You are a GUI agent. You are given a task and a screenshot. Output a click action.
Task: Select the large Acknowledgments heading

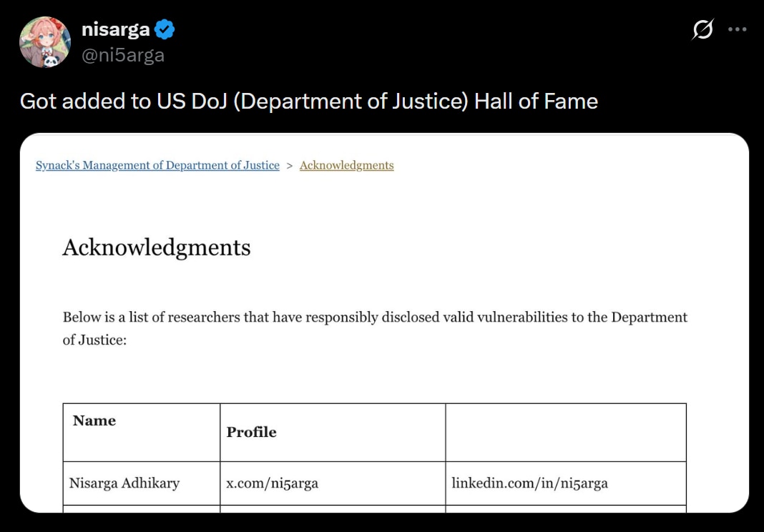click(157, 247)
